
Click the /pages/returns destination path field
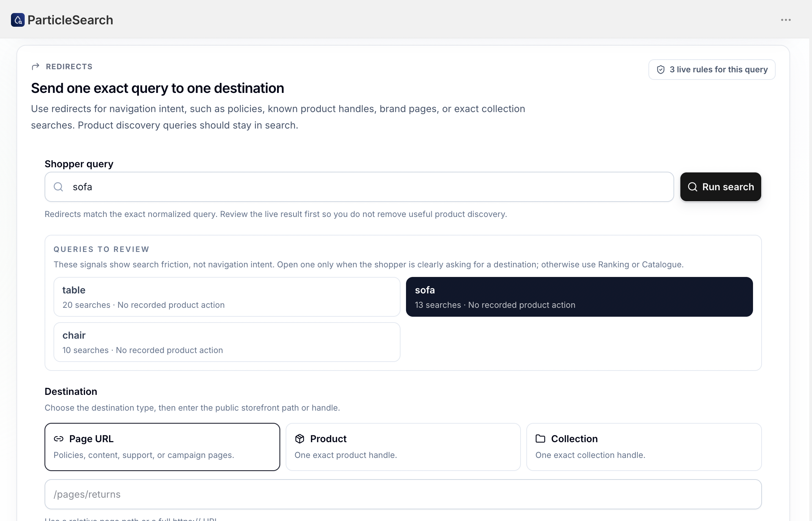(x=403, y=494)
